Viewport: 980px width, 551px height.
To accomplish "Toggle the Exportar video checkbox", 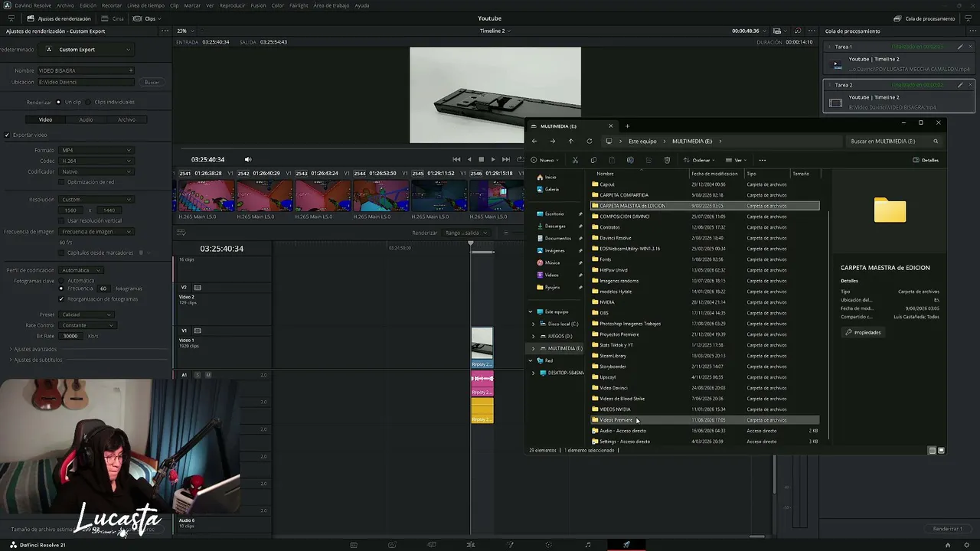I will click(7, 135).
